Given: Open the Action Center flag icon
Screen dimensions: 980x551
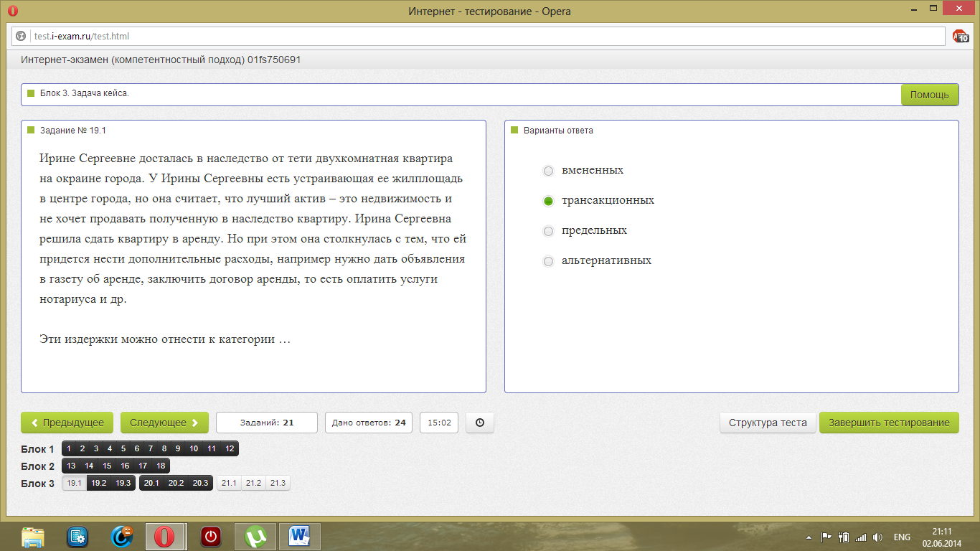Looking at the screenshot, I should [x=826, y=537].
